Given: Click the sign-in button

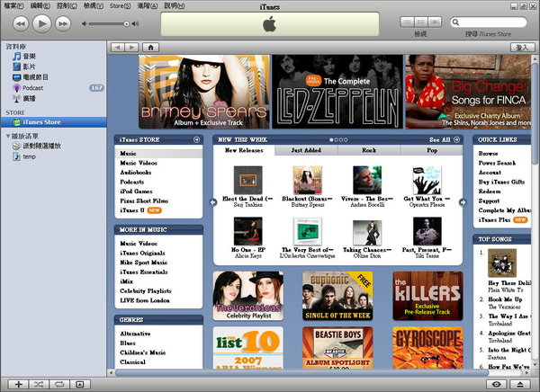Looking at the screenshot, I should point(522,48).
